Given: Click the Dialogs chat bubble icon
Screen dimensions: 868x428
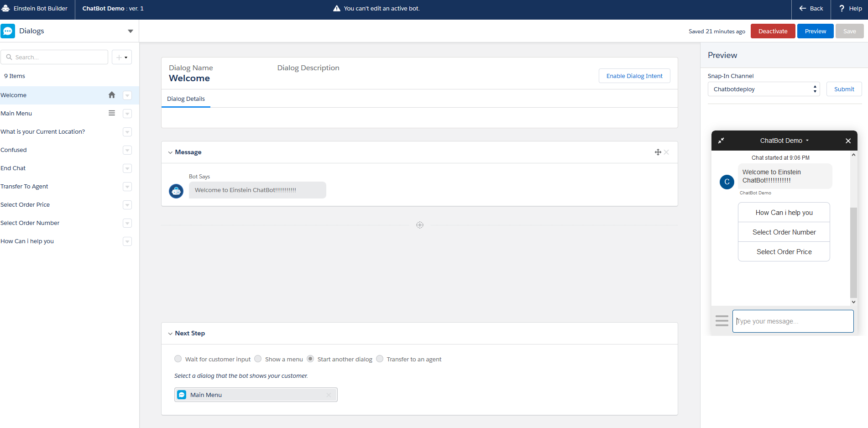Looking at the screenshot, I should coord(8,31).
